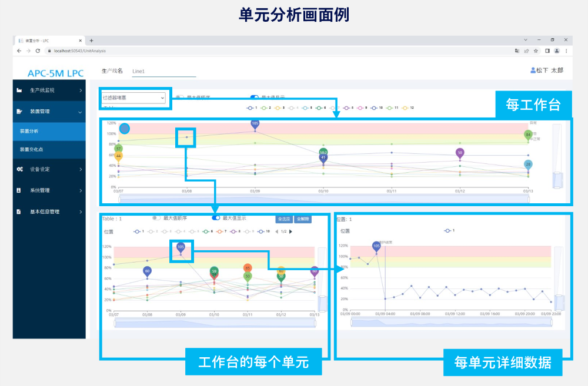Click the bookmark star icon in address bar

click(536, 51)
